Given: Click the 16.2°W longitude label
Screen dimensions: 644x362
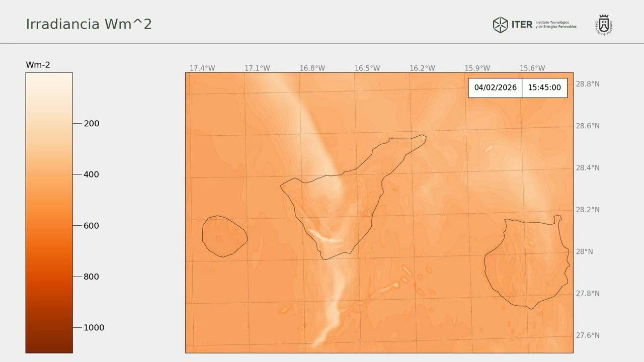Looking at the screenshot, I should point(422,68).
